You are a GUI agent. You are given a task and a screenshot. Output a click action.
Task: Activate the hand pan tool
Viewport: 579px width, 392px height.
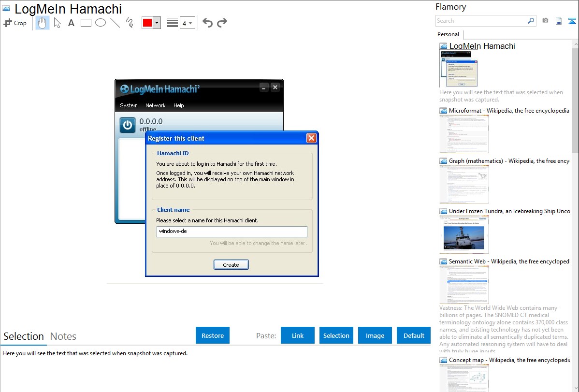click(x=42, y=23)
